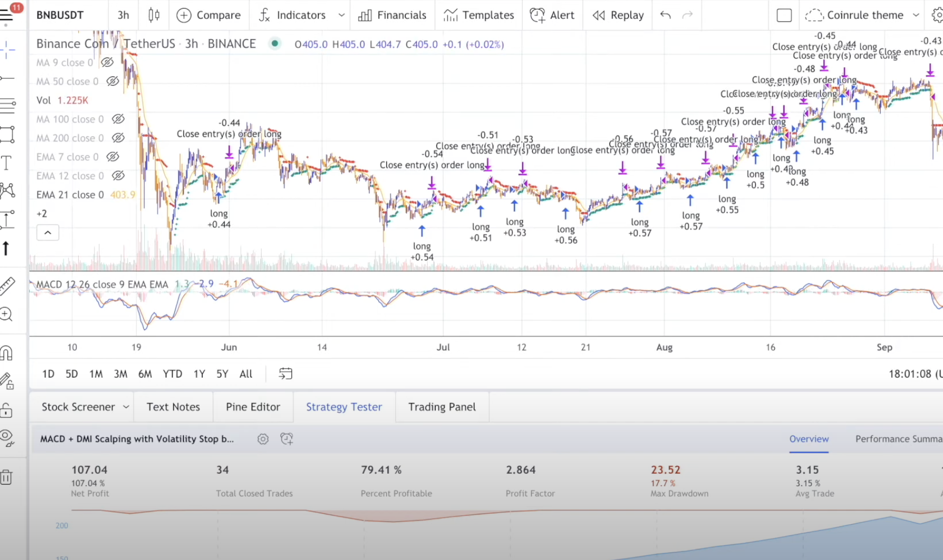This screenshot has height=560, width=943.
Task: Open the Trading Panel tab
Action: (x=442, y=406)
